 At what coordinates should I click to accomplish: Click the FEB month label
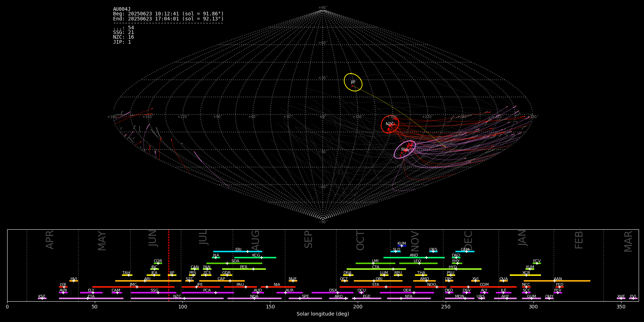(579, 240)
